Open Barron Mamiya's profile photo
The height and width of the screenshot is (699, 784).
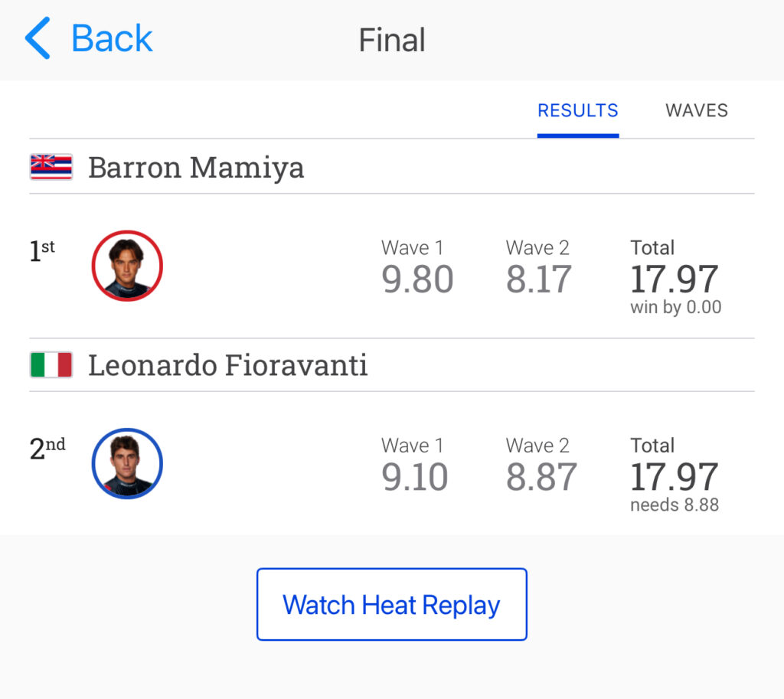click(127, 266)
